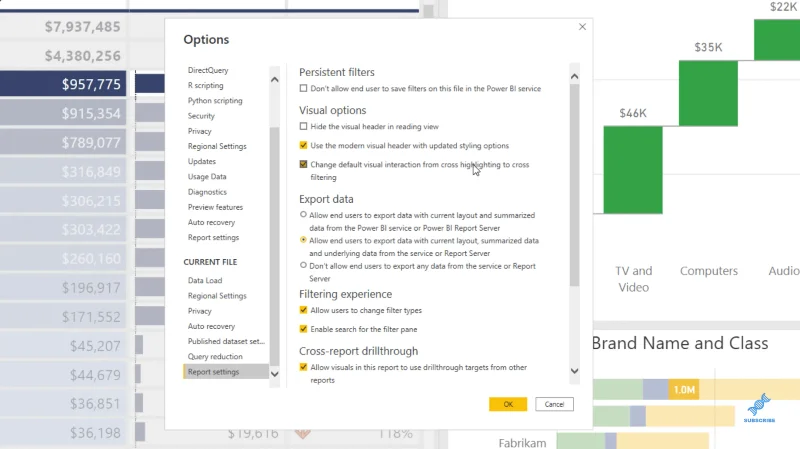Toggle cross-report drillthrough targets checkbox
Screen dimensions: 800x449
coord(304,367)
